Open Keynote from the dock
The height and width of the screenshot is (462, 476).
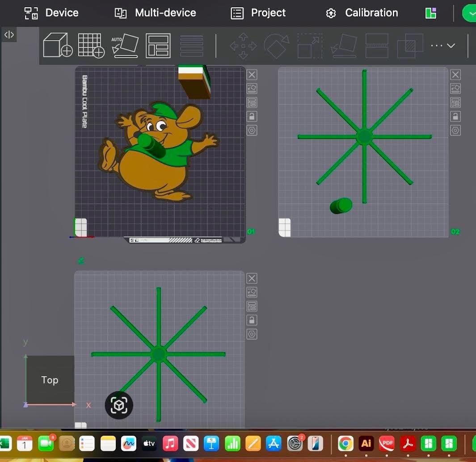[x=211, y=444]
